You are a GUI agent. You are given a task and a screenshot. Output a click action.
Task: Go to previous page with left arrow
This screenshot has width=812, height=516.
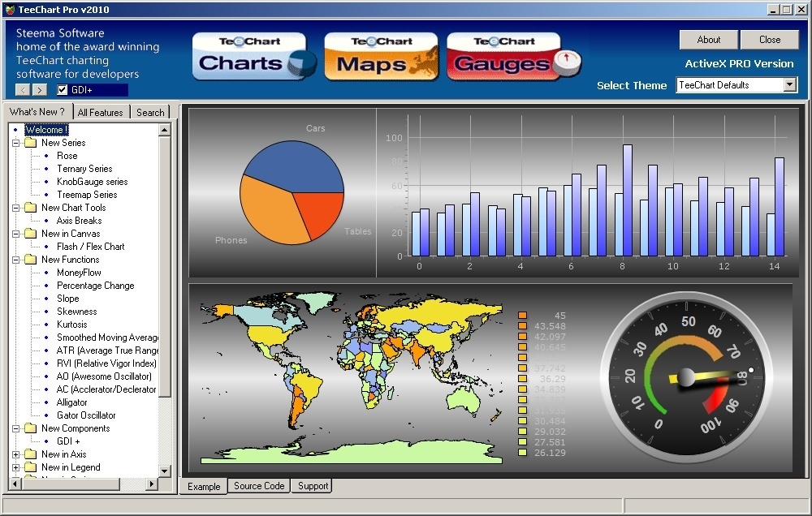23,90
